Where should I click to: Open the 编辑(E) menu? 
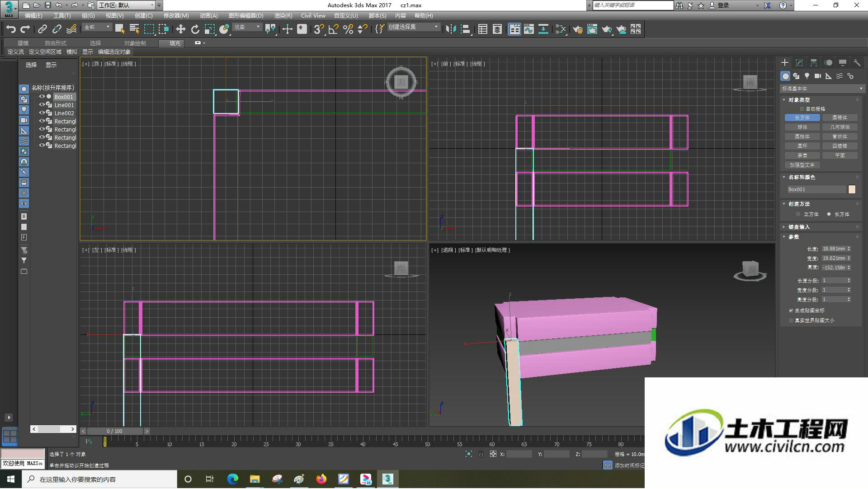coord(33,16)
